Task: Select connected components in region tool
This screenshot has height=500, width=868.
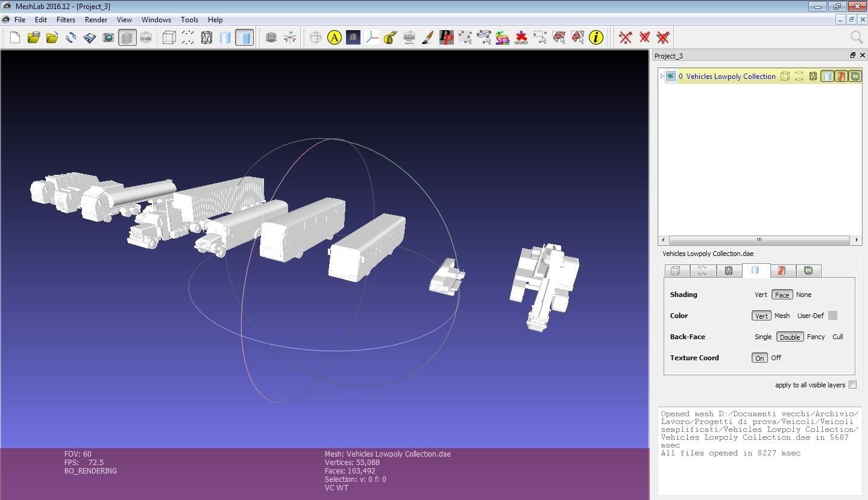Action: point(577,37)
